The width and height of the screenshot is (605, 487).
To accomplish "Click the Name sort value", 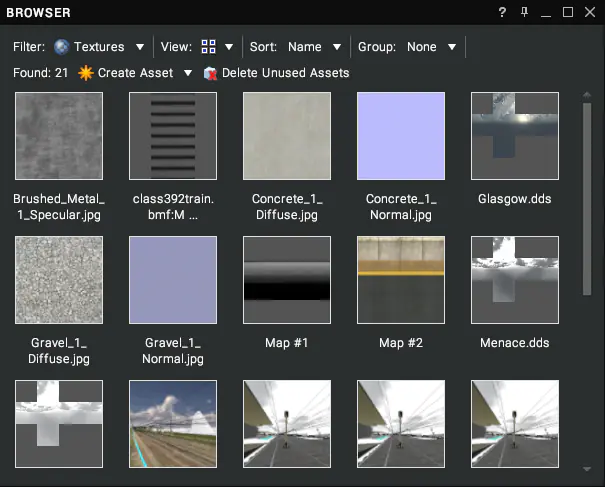I will point(304,47).
